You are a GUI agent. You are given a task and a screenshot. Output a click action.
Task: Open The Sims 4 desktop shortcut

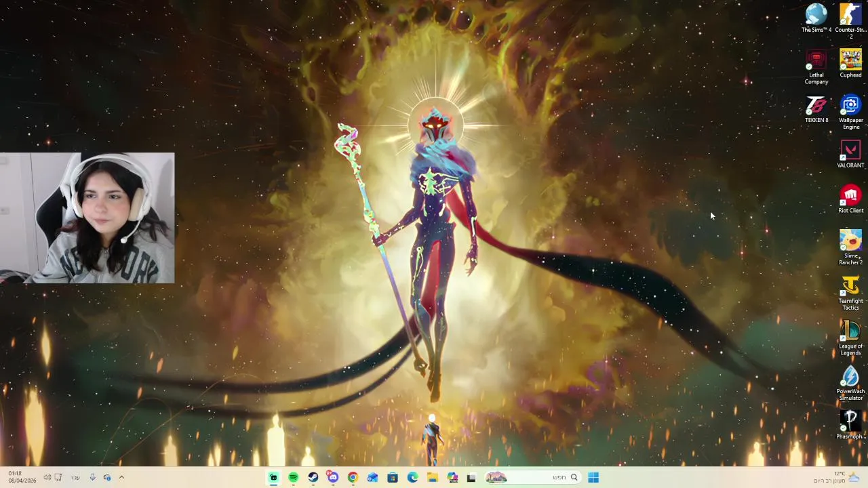(816, 18)
